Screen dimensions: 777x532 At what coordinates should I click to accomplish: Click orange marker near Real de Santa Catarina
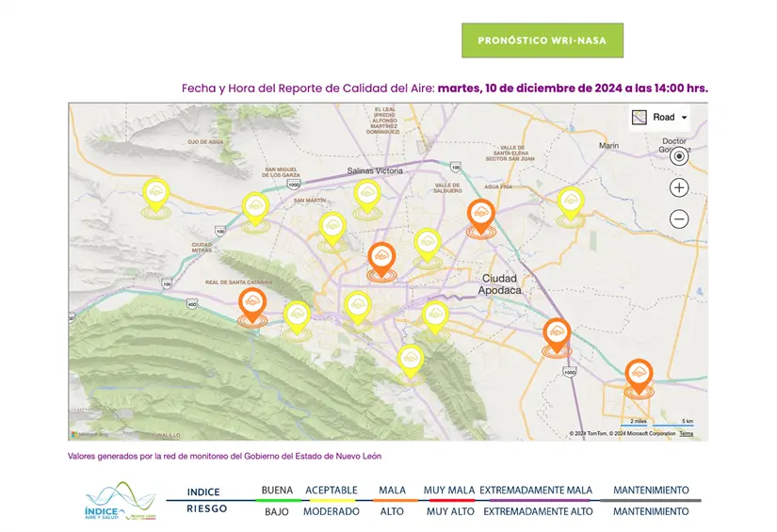tap(251, 304)
